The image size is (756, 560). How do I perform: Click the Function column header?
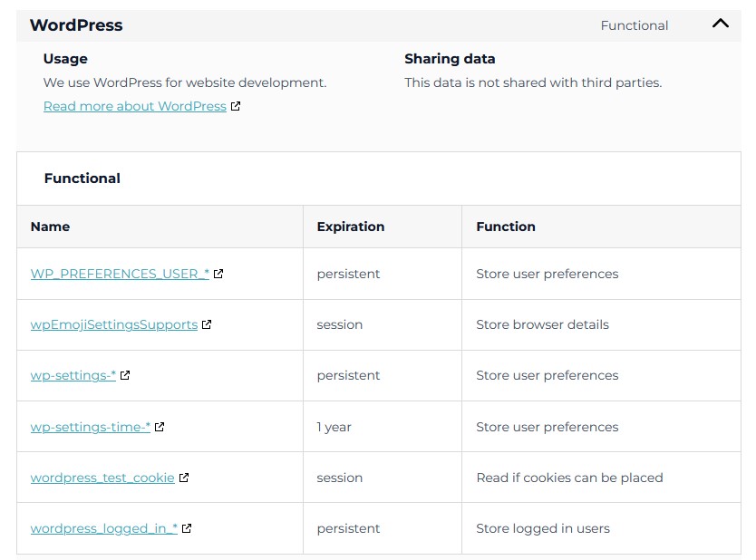(x=505, y=227)
